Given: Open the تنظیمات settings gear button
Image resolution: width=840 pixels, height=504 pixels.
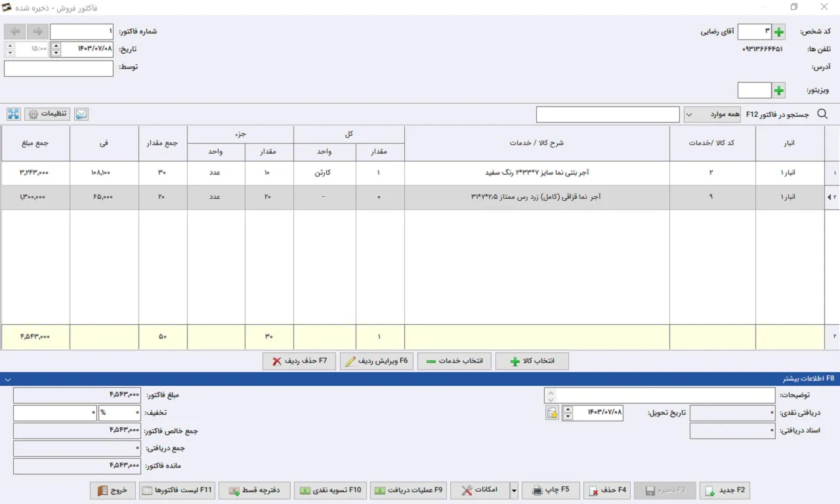Looking at the screenshot, I should (x=47, y=114).
